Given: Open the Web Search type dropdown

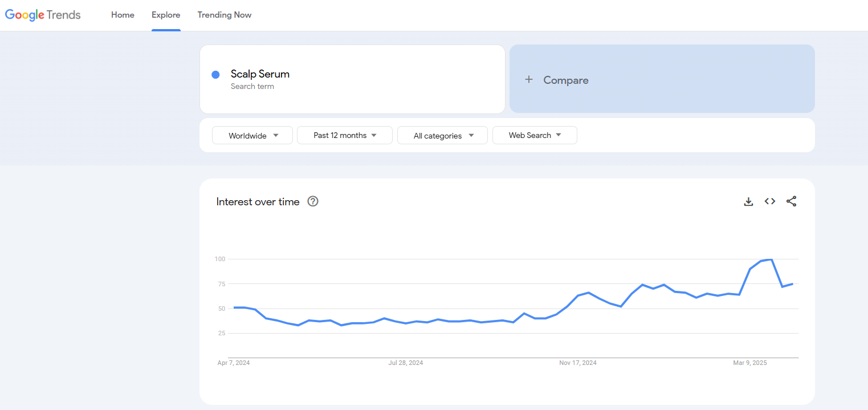Looking at the screenshot, I should pos(535,135).
